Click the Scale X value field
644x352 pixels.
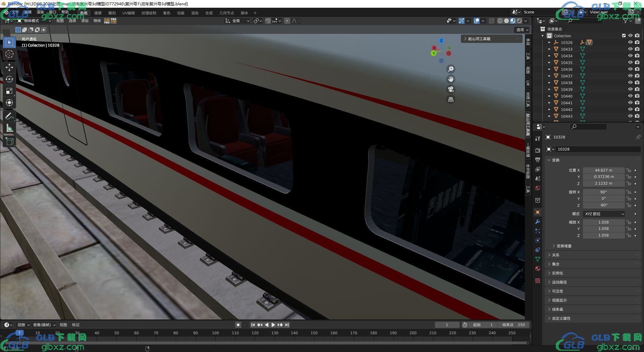click(603, 222)
